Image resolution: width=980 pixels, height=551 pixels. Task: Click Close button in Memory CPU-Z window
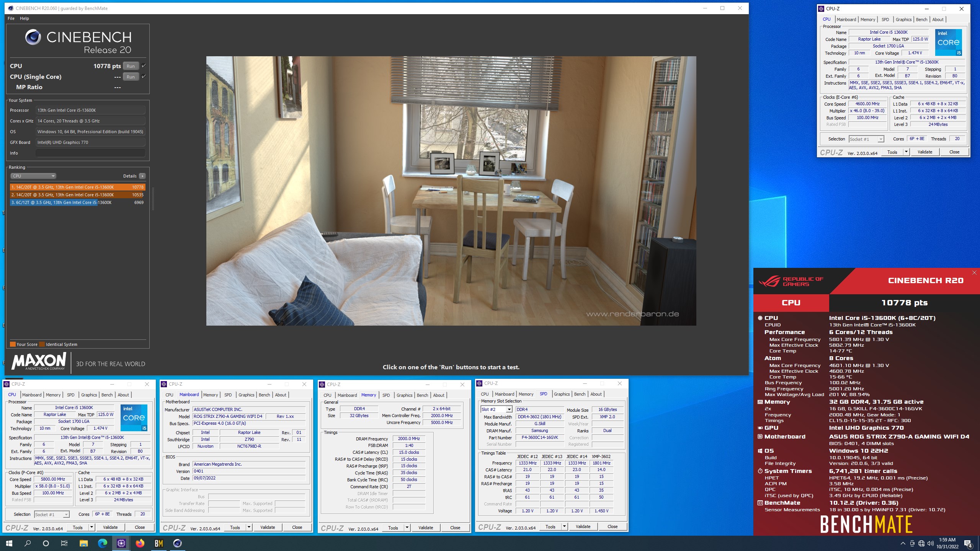click(x=455, y=528)
